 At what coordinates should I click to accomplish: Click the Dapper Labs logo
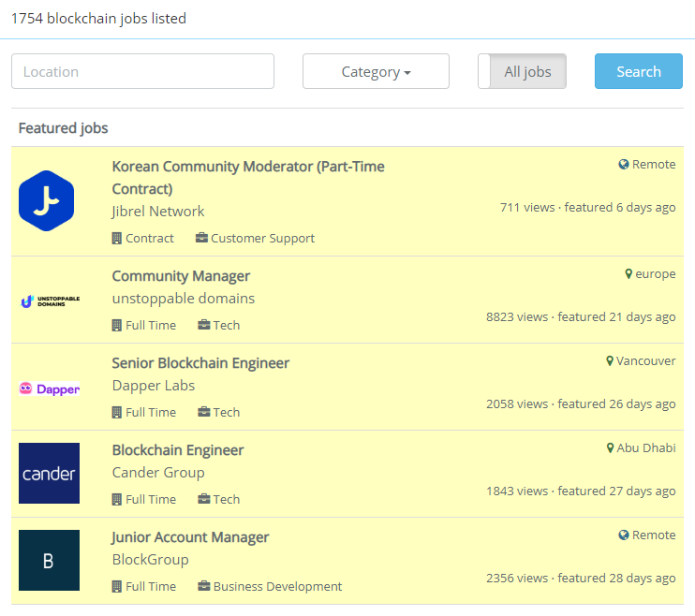click(50, 388)
